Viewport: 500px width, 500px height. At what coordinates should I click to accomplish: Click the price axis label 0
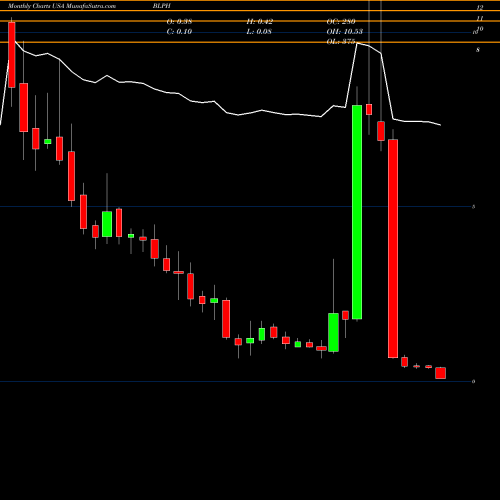point(474,381)
